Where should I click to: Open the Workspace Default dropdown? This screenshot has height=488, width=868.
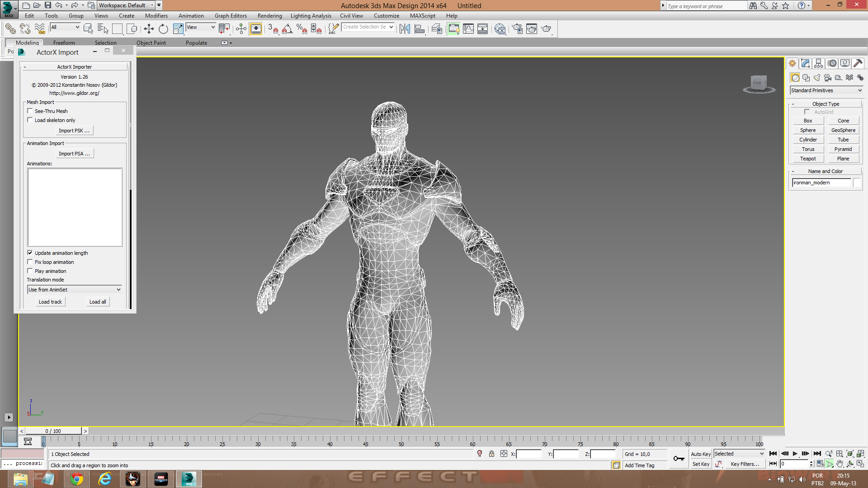pos(126,5)
